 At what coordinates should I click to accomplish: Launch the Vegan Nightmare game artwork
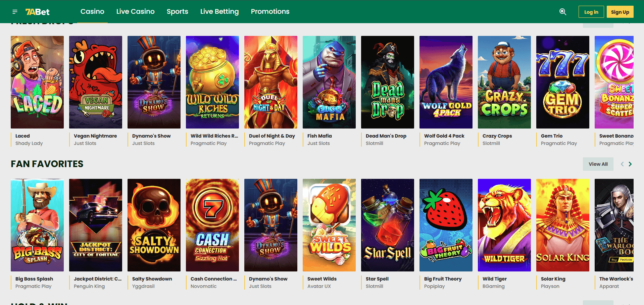(96, 82)
